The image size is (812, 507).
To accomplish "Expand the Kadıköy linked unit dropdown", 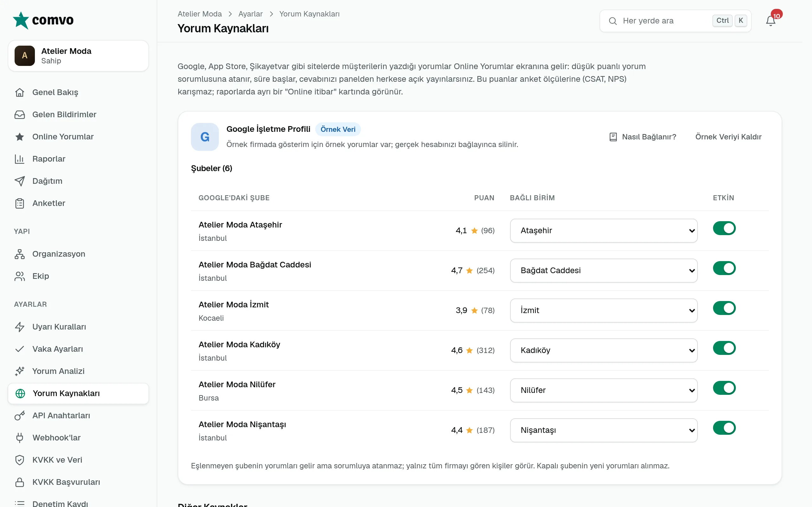I will [604, 350].
